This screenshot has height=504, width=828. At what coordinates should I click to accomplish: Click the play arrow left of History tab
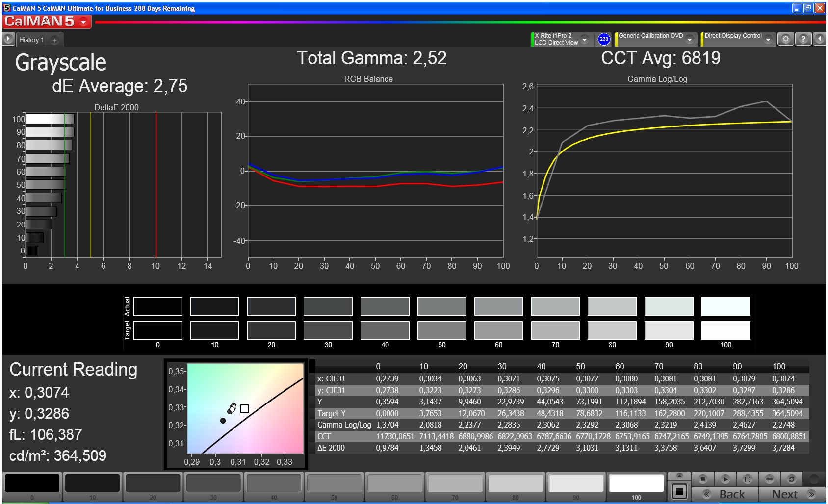point(8,39)
